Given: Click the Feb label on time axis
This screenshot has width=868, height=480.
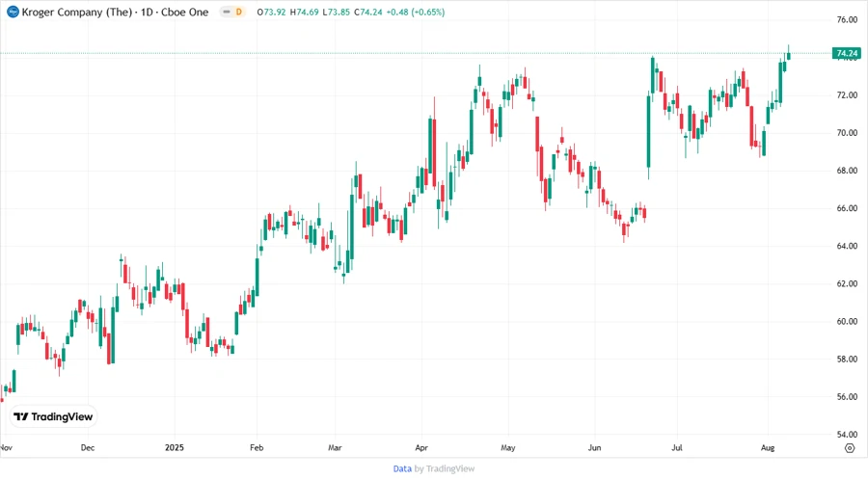Looking at the screenshot, I should pyautogui.click(x=257, y=447).
